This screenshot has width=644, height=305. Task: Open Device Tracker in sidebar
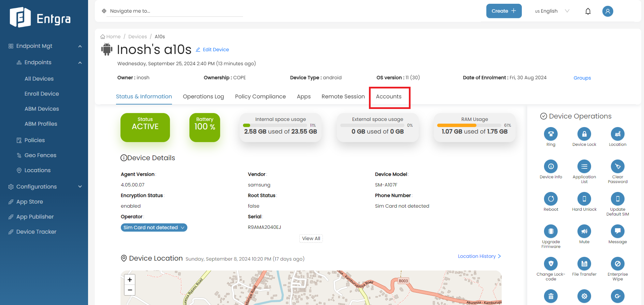[32, 232]
